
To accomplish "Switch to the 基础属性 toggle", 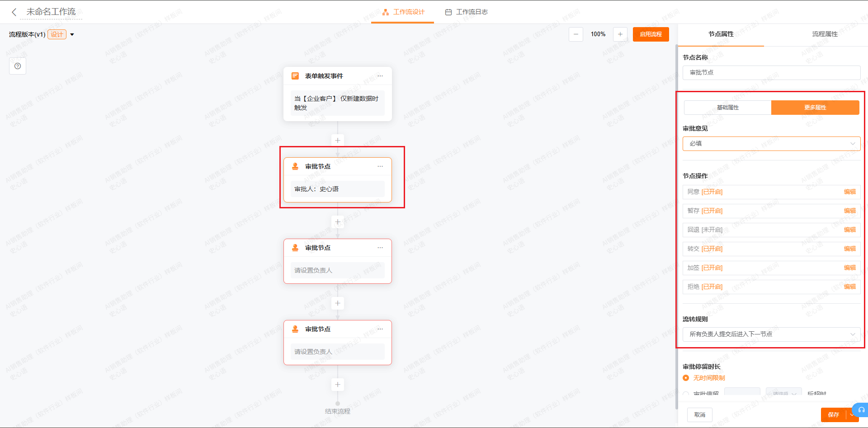I will pyautogui.click(x=727, y=108).
